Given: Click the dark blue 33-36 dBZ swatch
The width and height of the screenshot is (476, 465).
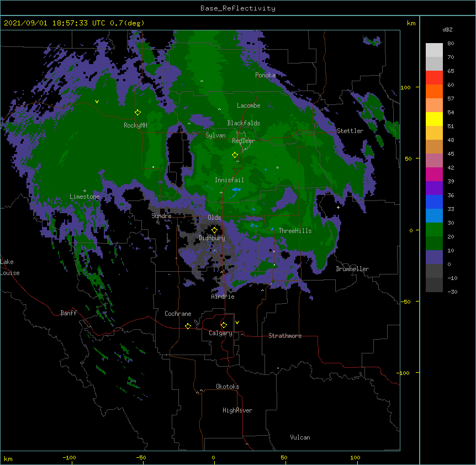Looking at the screenshot, I should [x=434, y=202].
